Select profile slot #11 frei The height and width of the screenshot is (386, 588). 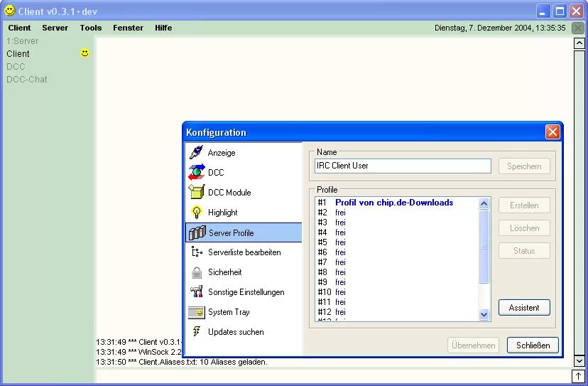[x=397, y=302]
